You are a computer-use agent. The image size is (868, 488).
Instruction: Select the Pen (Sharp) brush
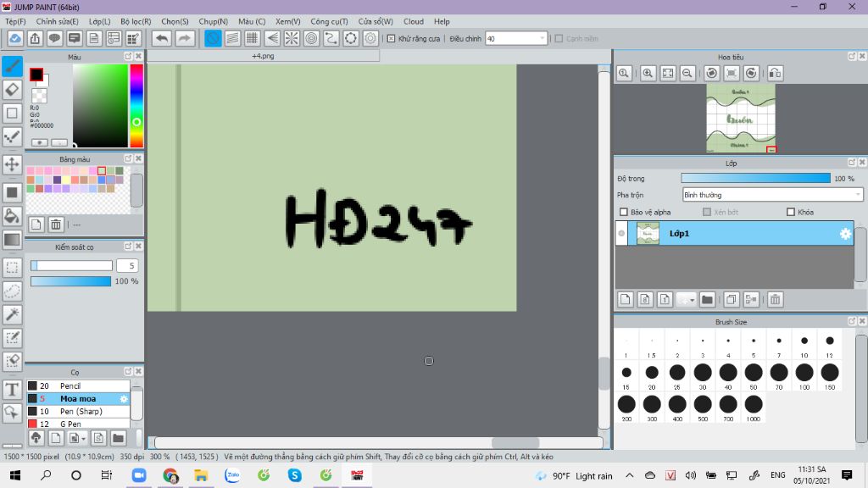(x=78, y=411)
